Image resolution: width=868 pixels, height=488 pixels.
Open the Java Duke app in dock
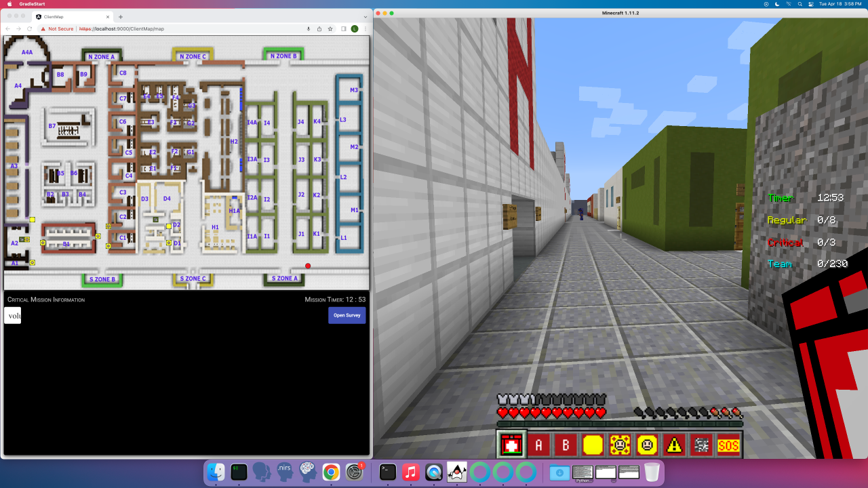pyautogui.click(x=457, y=472)
